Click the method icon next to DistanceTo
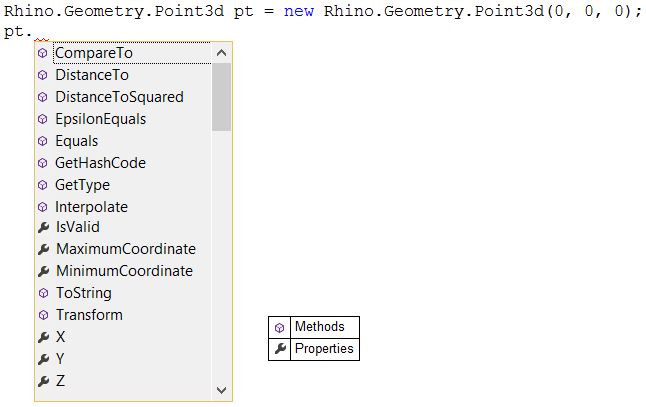The image size is (646, 407). point(42,75)
